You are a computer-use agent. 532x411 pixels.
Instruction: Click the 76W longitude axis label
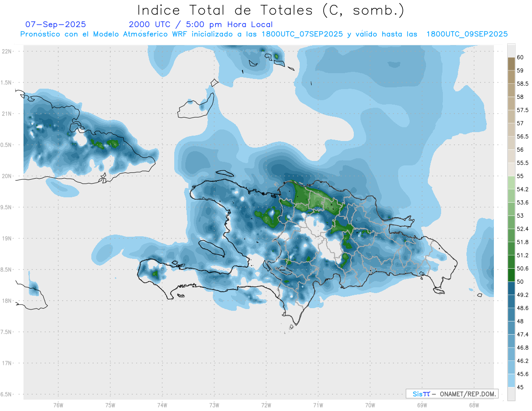click(58, 405)
